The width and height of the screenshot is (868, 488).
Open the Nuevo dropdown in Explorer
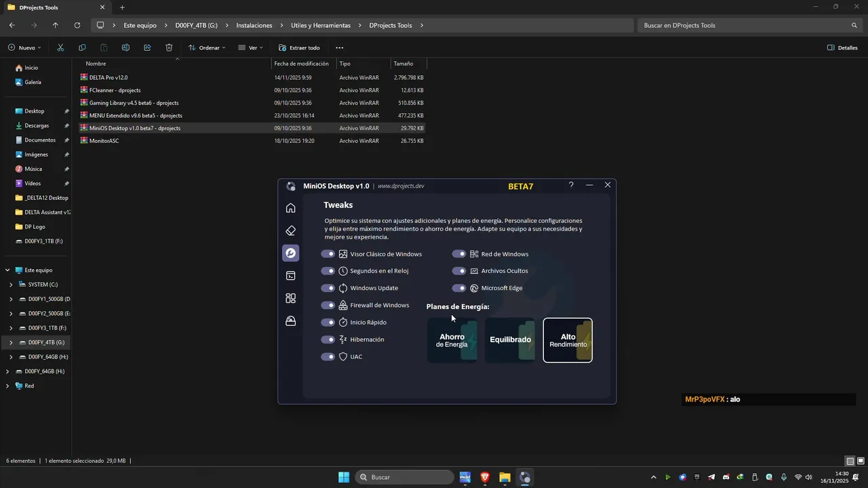pyautogui.click(x=24, y=47)
